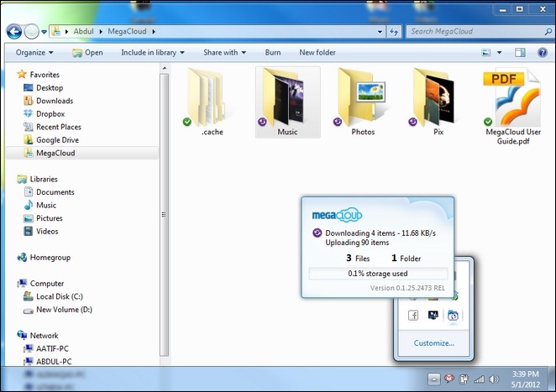Open the .cache folder icon
556x392 pixels.
click(x=207, y=97)
